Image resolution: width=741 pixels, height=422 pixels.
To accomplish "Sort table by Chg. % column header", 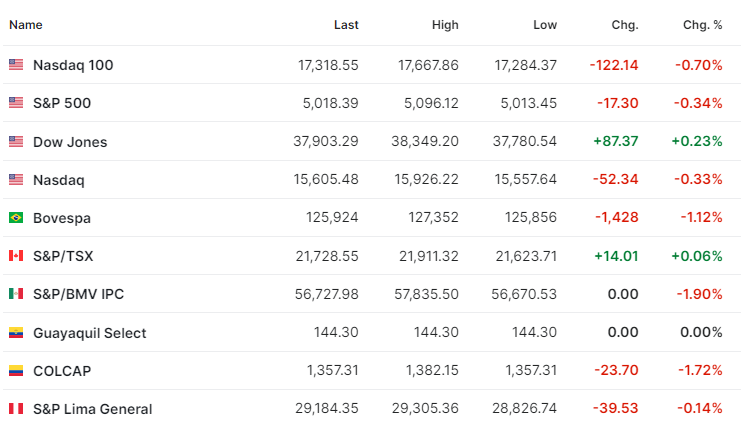I will coord(703,25).
